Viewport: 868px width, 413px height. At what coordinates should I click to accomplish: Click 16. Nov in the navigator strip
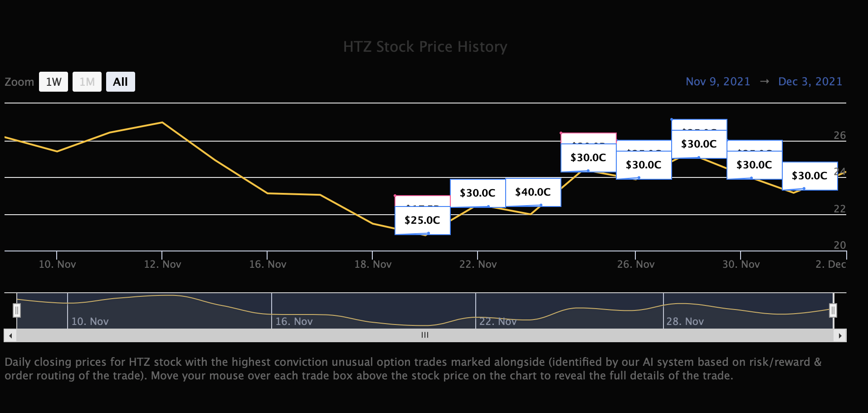coord(294,322)
